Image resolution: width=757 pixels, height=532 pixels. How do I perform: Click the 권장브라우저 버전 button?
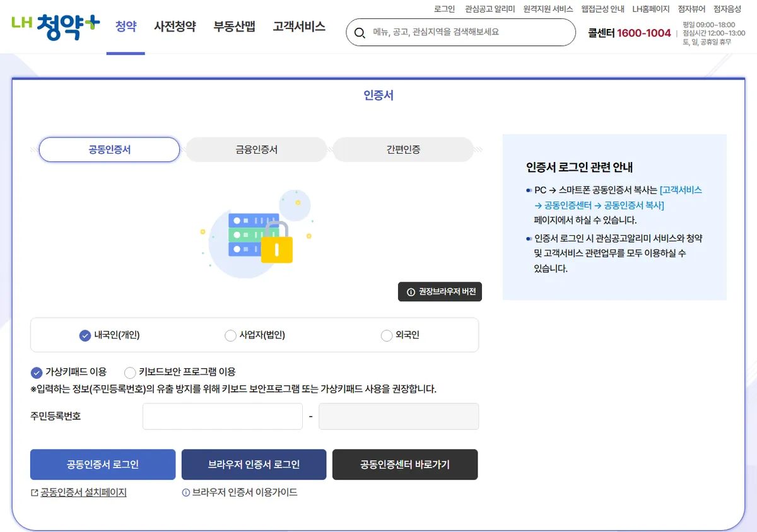click(440, 292)
